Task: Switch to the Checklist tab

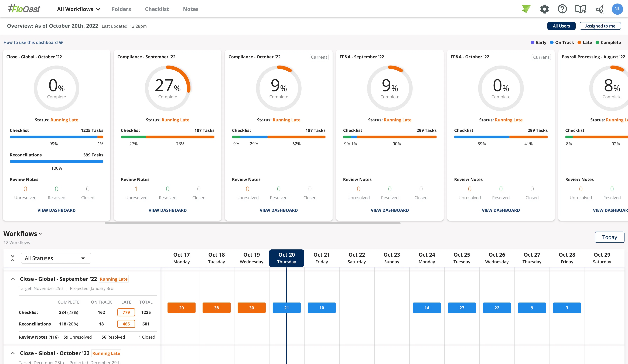Action: coord(157,9)
